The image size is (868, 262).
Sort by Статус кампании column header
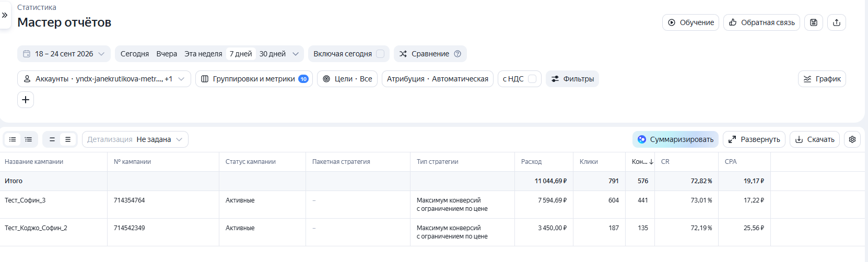point(251,162)
